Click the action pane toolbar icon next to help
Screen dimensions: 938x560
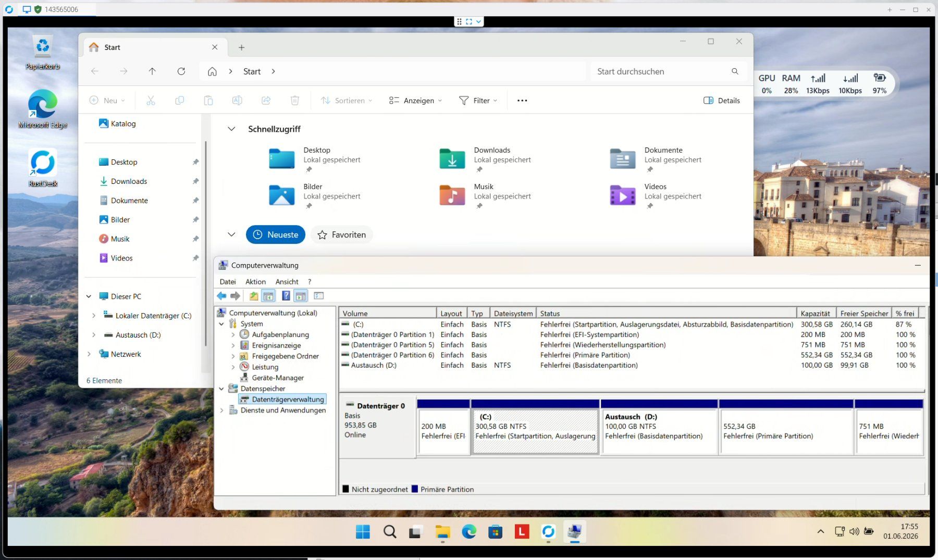(301, 296)
